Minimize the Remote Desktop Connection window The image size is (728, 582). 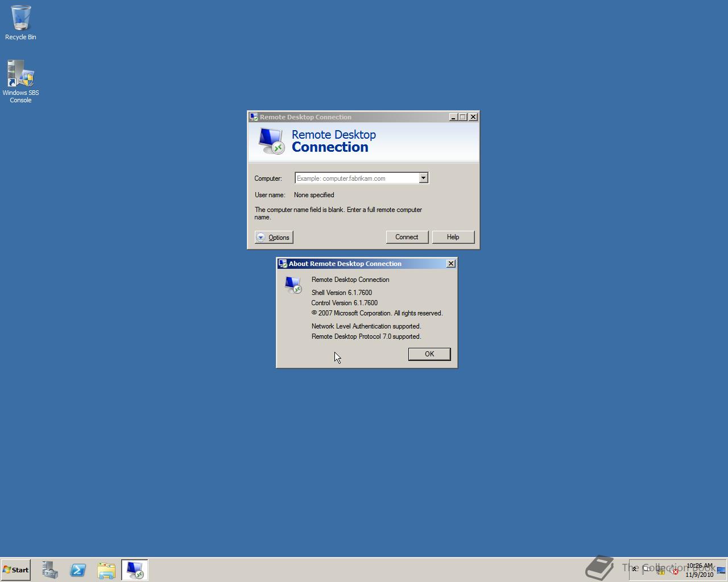pyautogui.click(x=453, y=117)
